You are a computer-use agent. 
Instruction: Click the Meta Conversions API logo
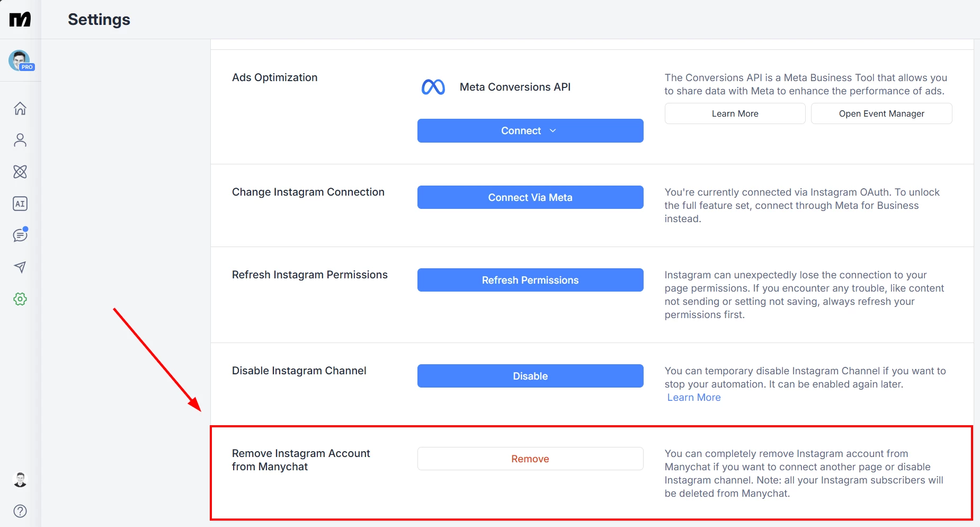coord(433,87)
